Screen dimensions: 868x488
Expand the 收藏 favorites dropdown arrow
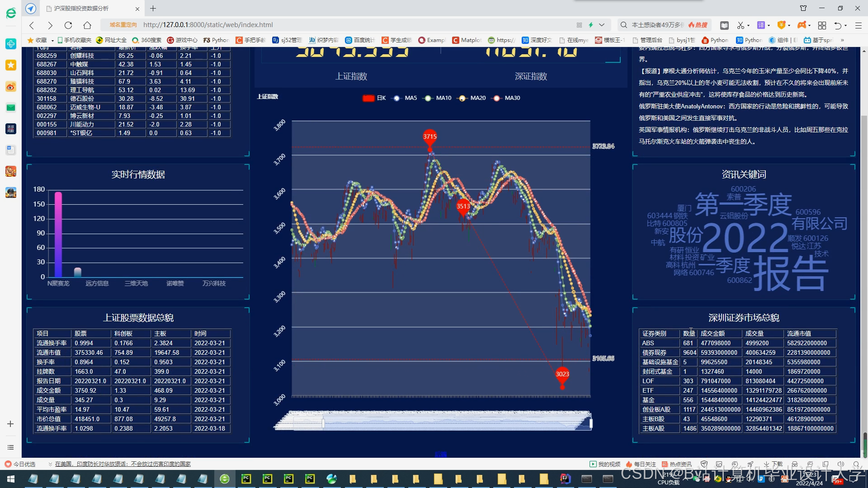pos(52,40)
